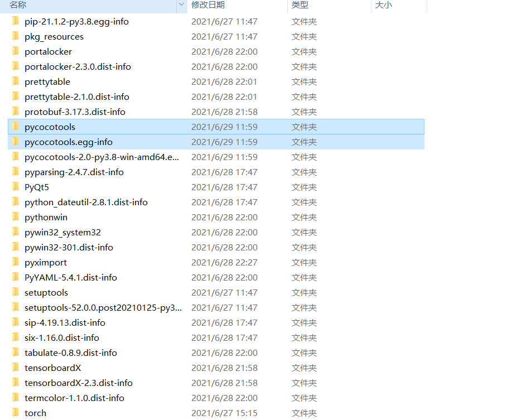Image resolution: width=522 pixels, height=420 pixels.
Task: Select the pywin32-301.dist-info folder name
Action: [69, 248]
